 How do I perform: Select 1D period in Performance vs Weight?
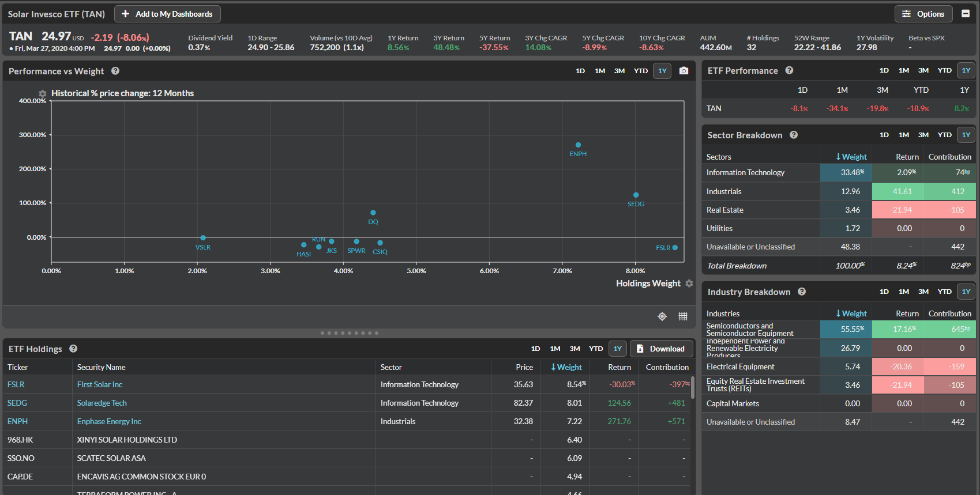pos(580,71)
